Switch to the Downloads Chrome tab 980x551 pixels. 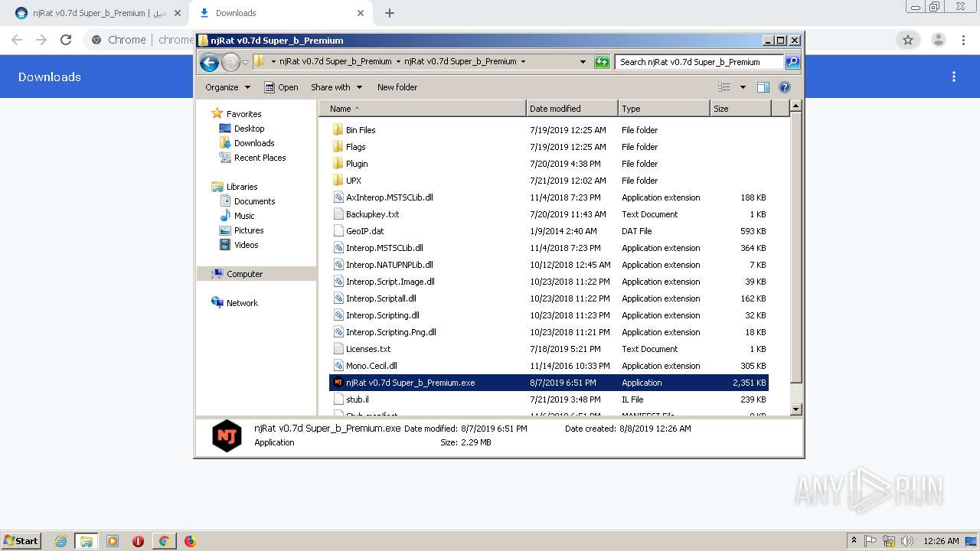(x=280, y=13)
